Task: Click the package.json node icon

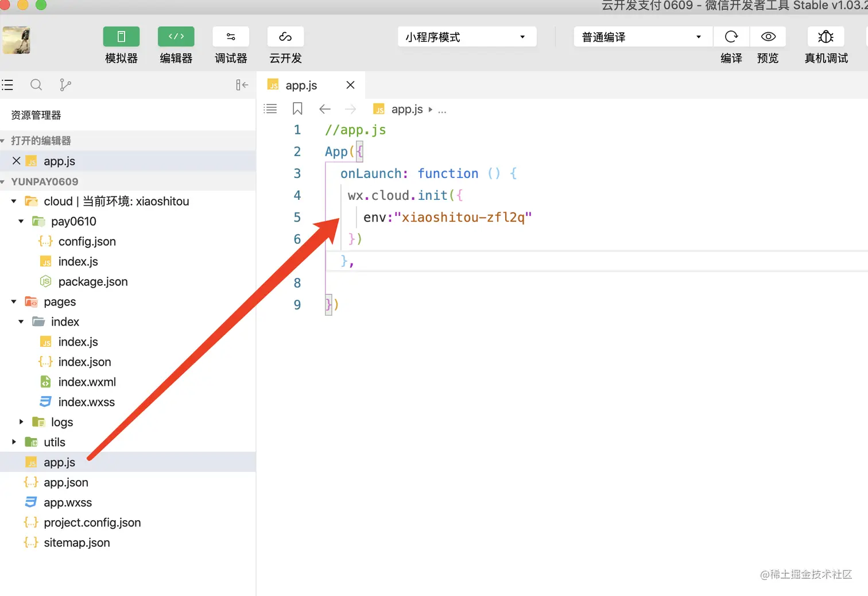Action: 45,281
